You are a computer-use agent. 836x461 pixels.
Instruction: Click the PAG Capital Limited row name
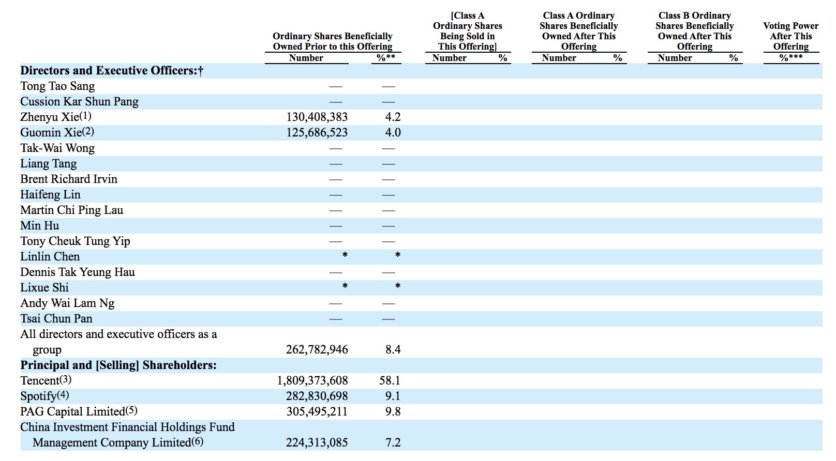[79, 411]
